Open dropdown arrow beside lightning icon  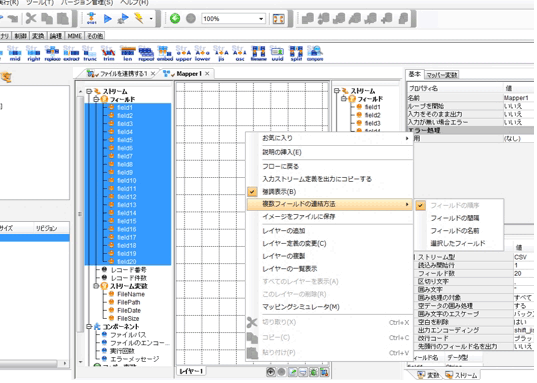click(x=151, y=18)
